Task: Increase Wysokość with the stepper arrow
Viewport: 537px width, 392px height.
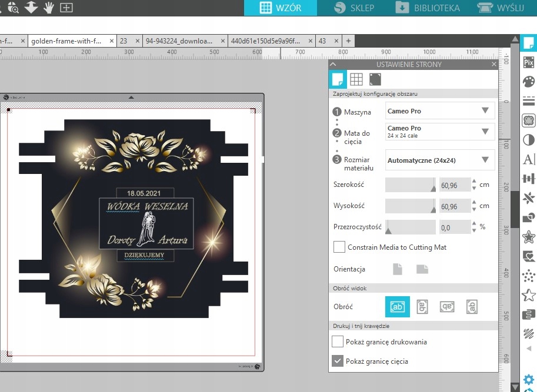Action: point(474,203)
